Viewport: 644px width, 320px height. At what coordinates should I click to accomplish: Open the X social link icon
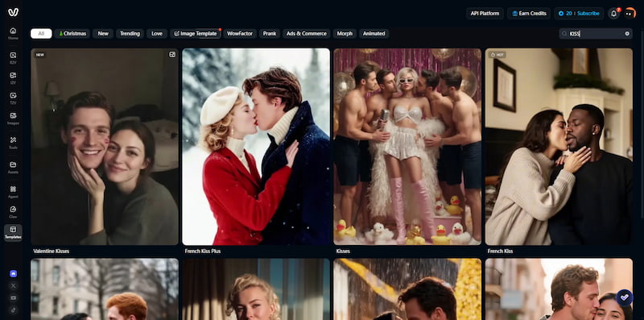point(13,285)
